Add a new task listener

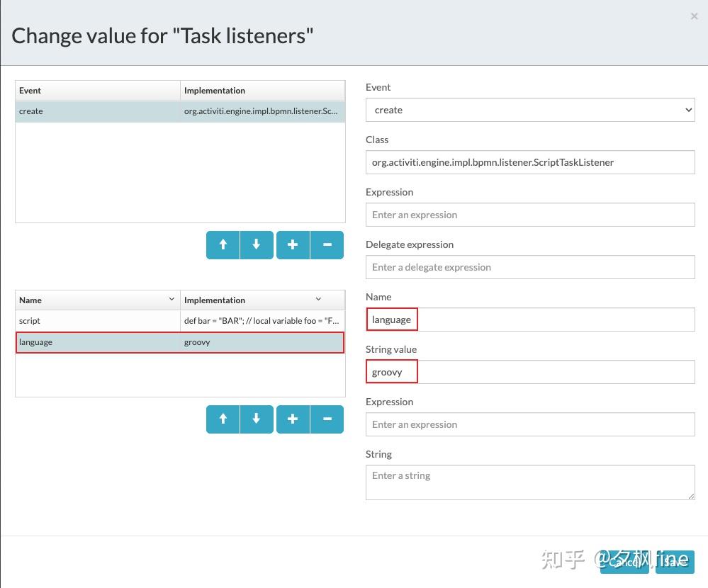coord(292,244)
